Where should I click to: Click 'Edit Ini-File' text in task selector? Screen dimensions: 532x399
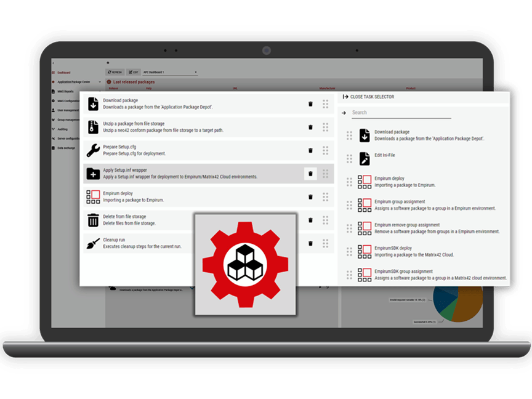coord(385,155)
